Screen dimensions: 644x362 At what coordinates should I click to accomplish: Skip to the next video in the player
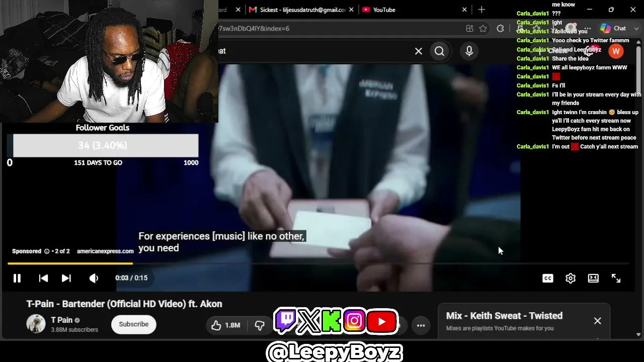66,278
